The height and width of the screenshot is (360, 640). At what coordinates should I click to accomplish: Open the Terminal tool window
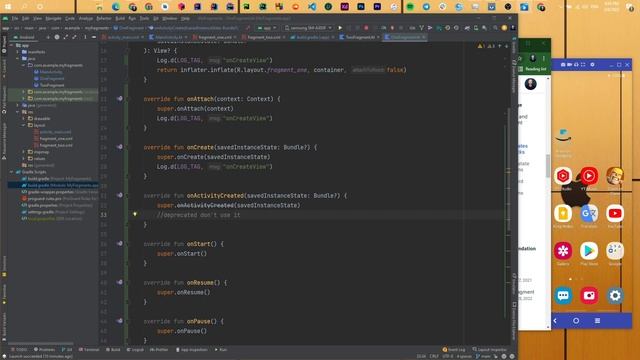coord(89,350)
